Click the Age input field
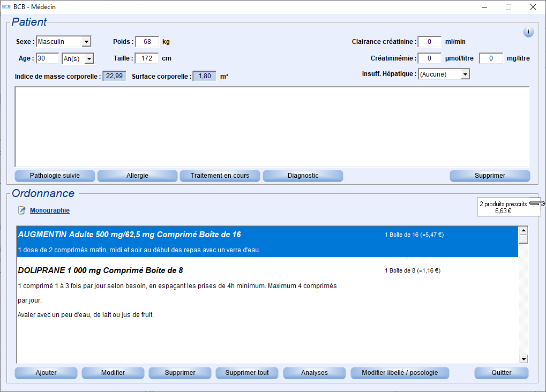 [x=48, y=58]
